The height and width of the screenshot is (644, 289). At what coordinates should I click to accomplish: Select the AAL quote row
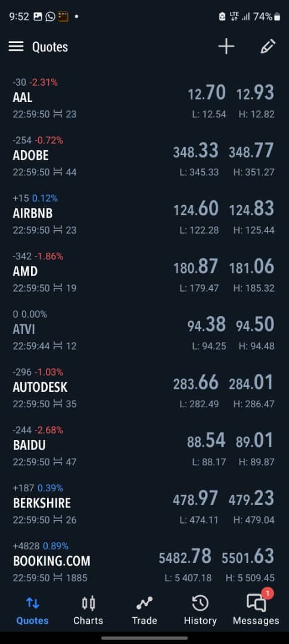click(x=144, y=98)
